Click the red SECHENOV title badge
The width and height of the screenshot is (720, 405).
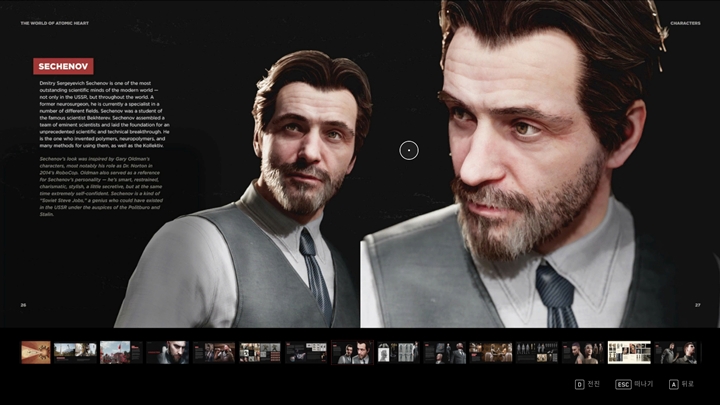(x=64, y=66)
